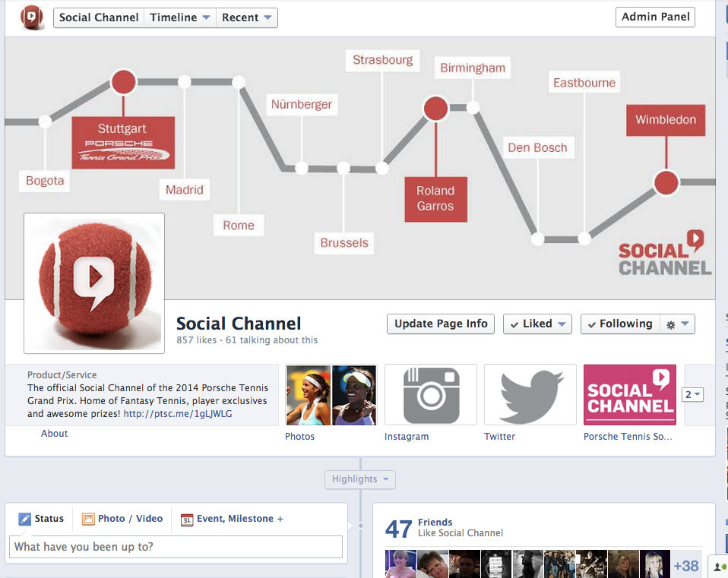The height and width of the screenshot is (578, 728).
Task: Open the tennis ball profile picture
Action: (x=94, y=283)
